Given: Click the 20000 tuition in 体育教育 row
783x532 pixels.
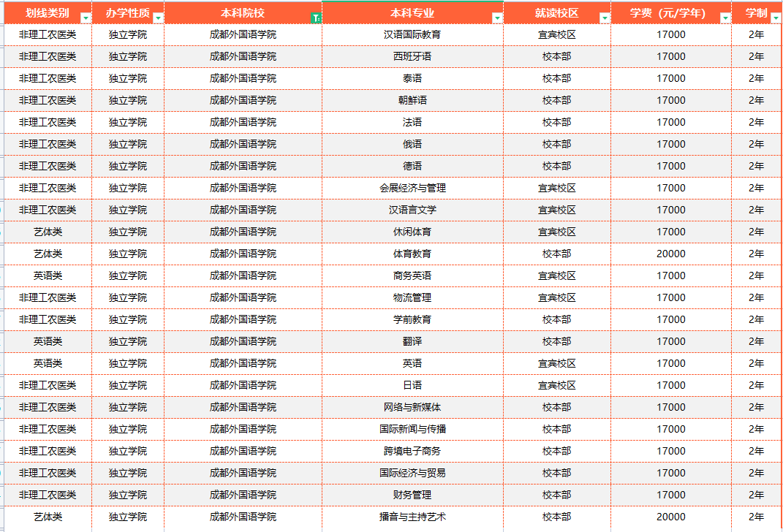Looking at the screenshot, I should tap(670, 254).
